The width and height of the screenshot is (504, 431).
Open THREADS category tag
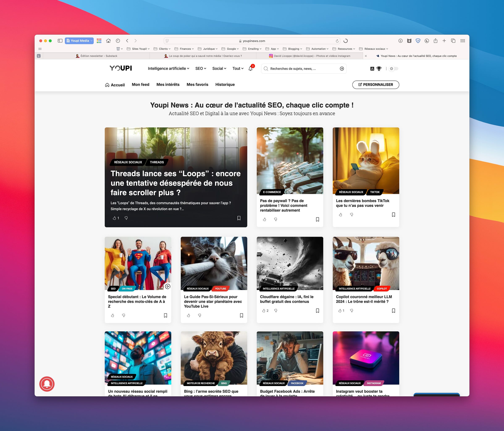pos(157,162)
